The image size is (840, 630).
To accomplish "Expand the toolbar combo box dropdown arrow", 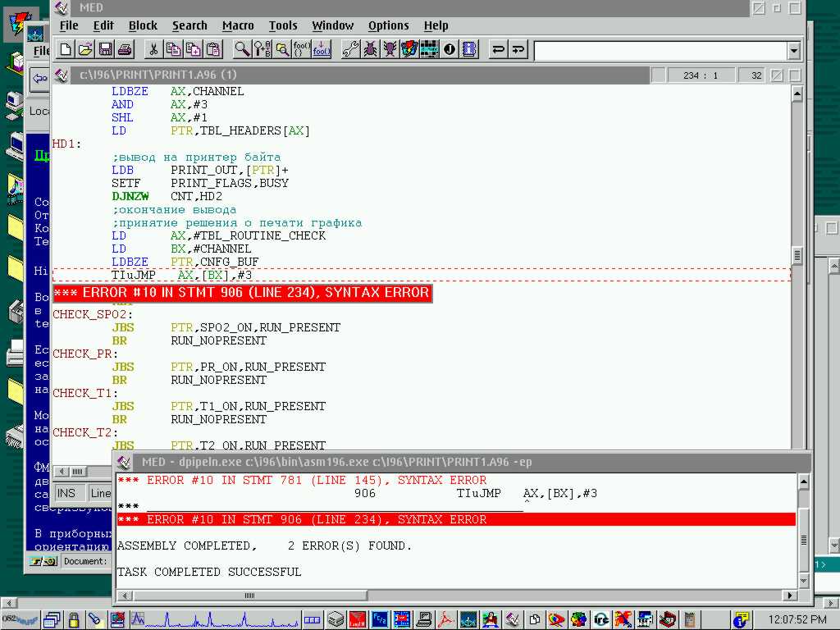I will click(x=794, y=51).
